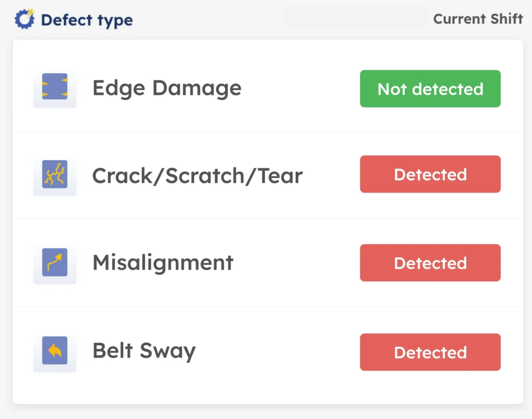Open the Edge Damage defect name
The image size is (532, 419).
(167, 88)
